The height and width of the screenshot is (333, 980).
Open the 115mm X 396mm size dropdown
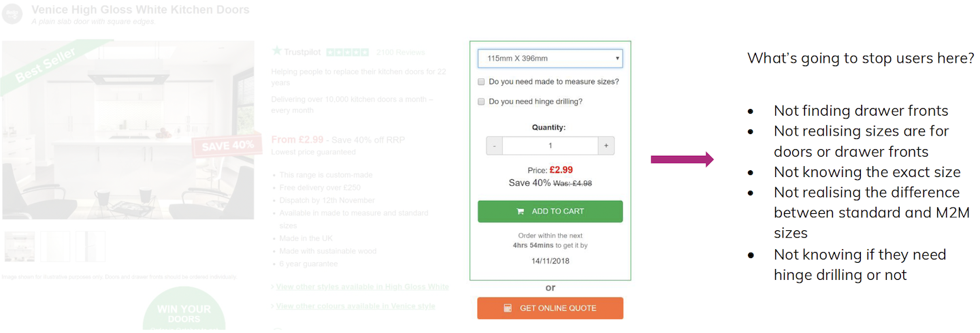tap(550, 59)
